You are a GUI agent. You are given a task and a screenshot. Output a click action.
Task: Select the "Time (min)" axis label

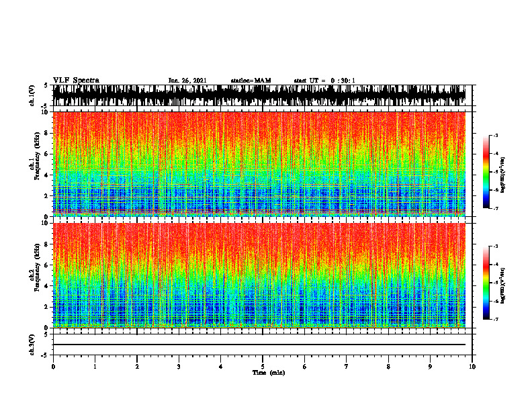click(x=269, y=373)
